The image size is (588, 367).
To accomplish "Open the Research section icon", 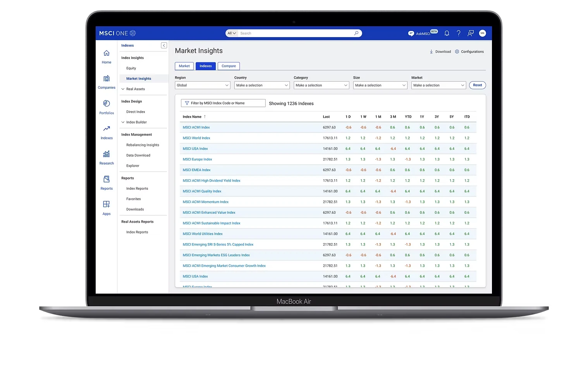I will coord(107,154).
